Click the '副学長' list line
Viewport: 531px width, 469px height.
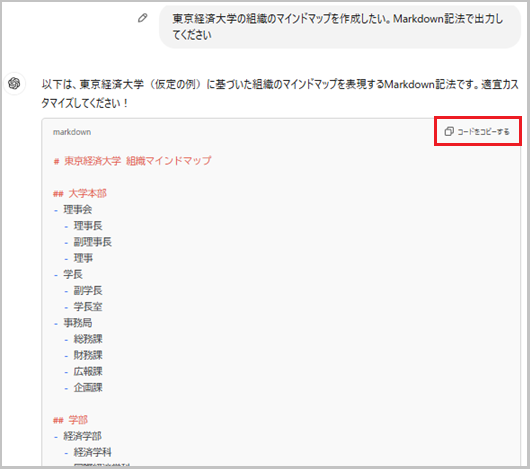click(83, 291)
